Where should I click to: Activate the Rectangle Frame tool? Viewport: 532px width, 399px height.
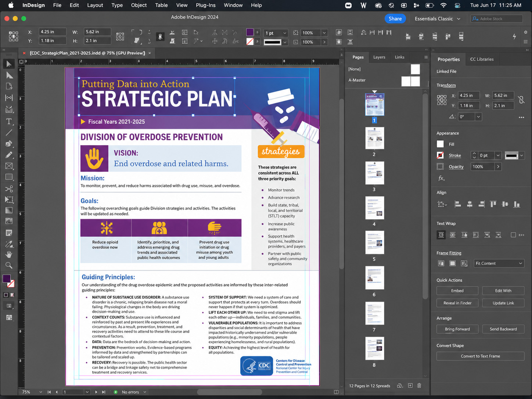coord(9,166)
